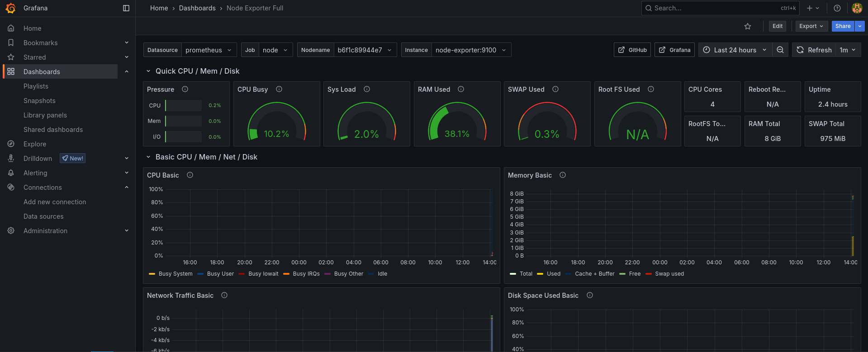Open the Explore compass menu item
Viewport: 868px width, 352px height.
35,144
